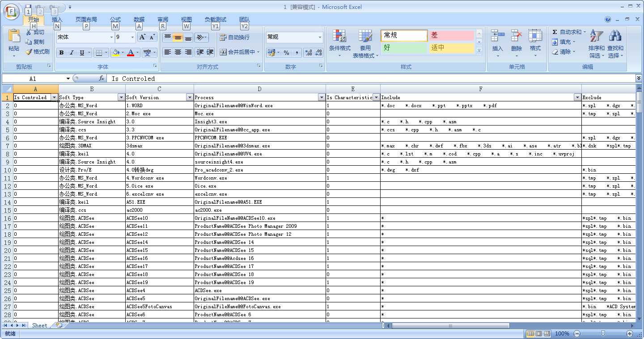Open the Is Controled filter dropdown
Viewport: 644px width, 339px height.
tap(55, 97)
